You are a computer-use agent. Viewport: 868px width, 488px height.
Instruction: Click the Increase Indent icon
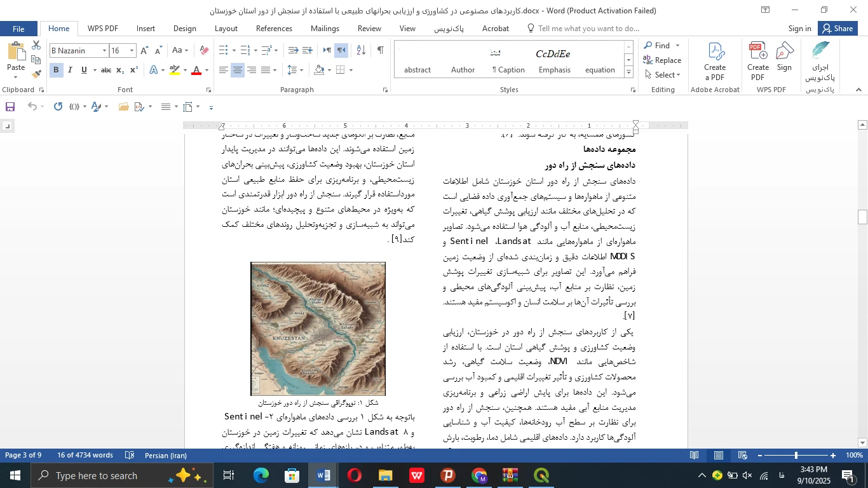click(x=307, y=50)
